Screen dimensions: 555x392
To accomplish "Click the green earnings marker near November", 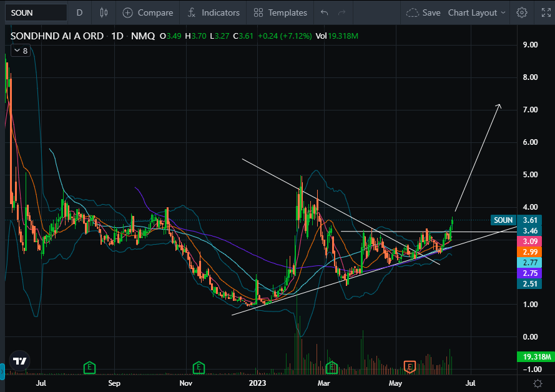I will pyautogui.click(x=199, y=367).
